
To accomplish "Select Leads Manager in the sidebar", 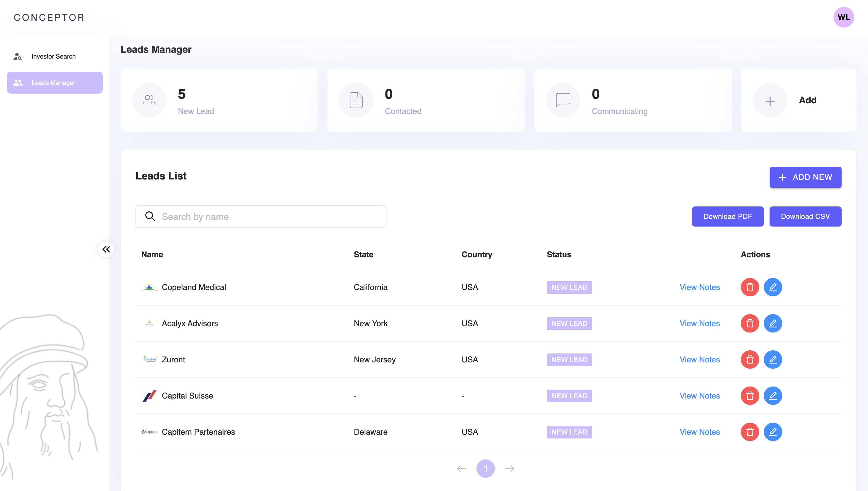I will [x=55, y=83].
